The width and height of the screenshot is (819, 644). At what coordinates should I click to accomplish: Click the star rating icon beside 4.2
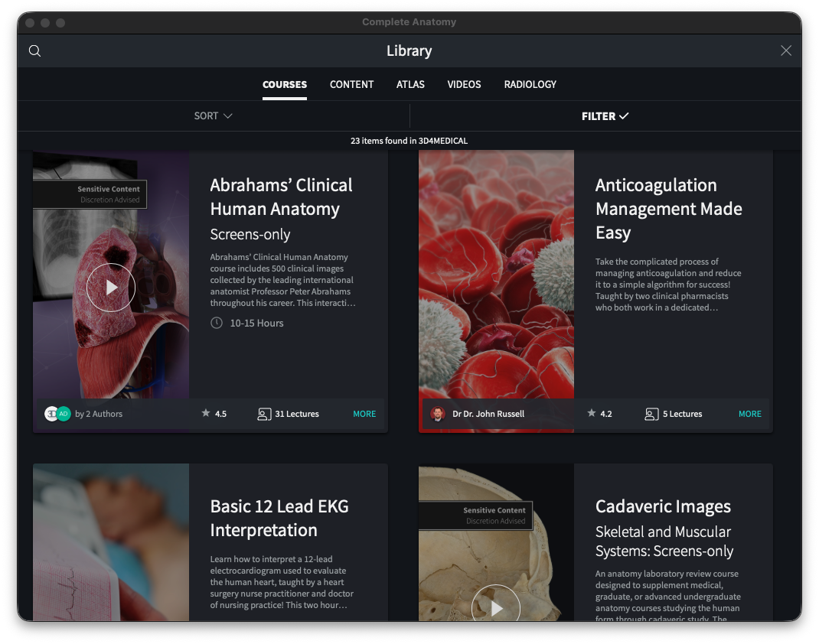point(591,413)
